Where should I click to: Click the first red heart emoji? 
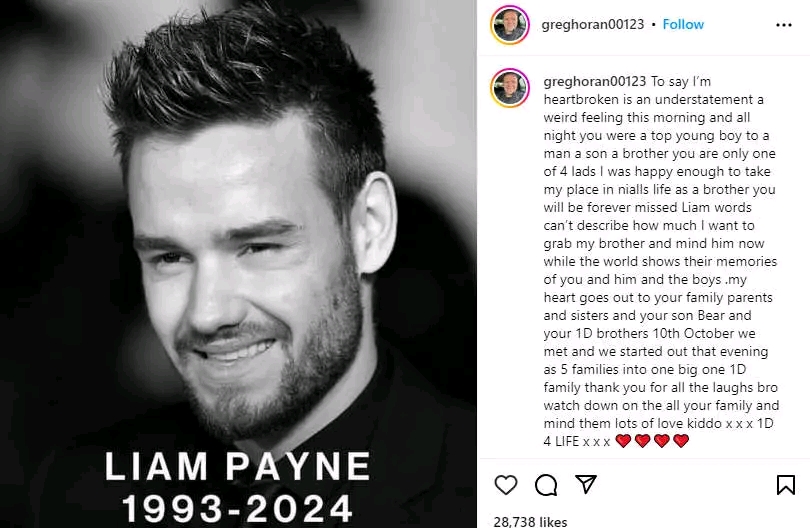tap(624, 441)
